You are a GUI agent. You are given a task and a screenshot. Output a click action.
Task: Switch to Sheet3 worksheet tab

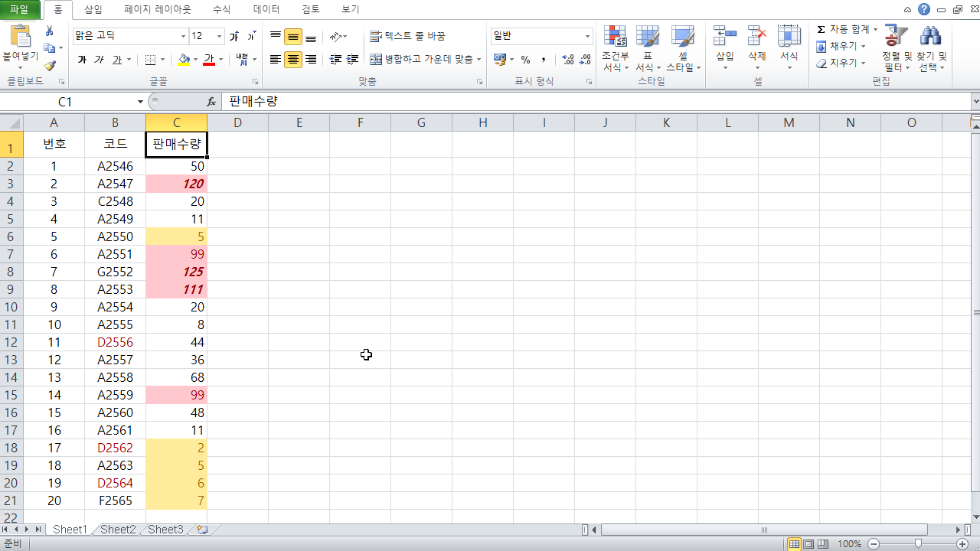[x=165, y=530]
